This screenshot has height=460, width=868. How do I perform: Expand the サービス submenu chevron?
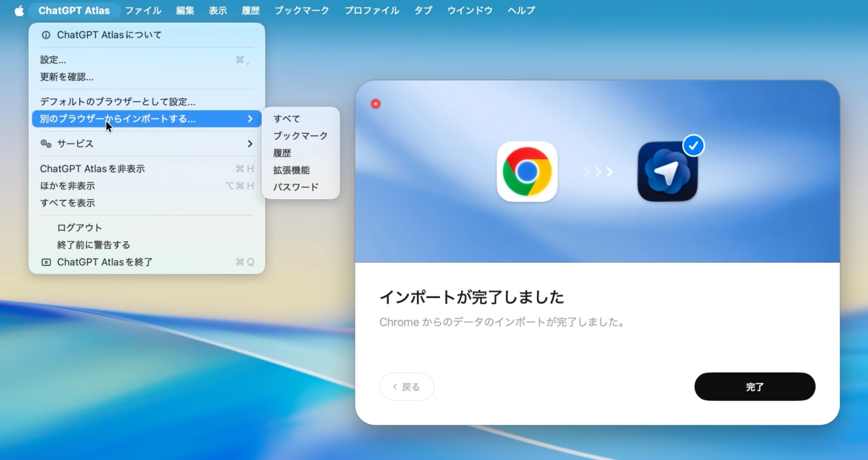click(x=252, y=143)
